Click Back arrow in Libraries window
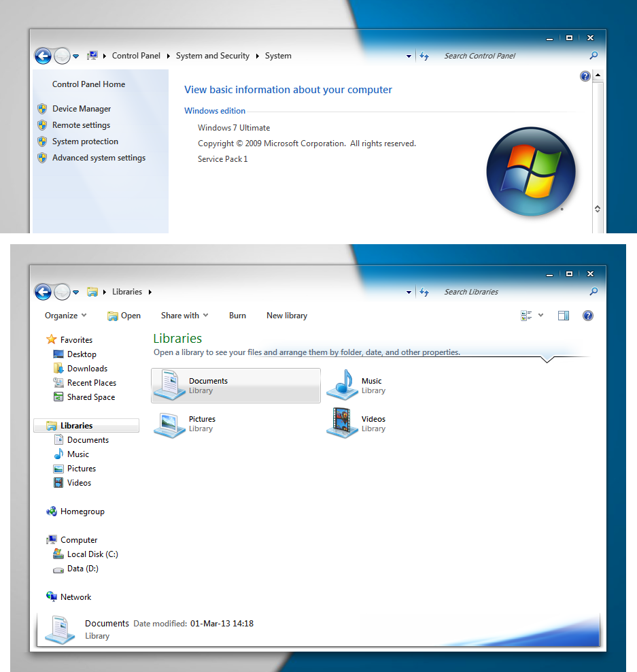Screen dimensions: 637x672 [x=43, y=292]
